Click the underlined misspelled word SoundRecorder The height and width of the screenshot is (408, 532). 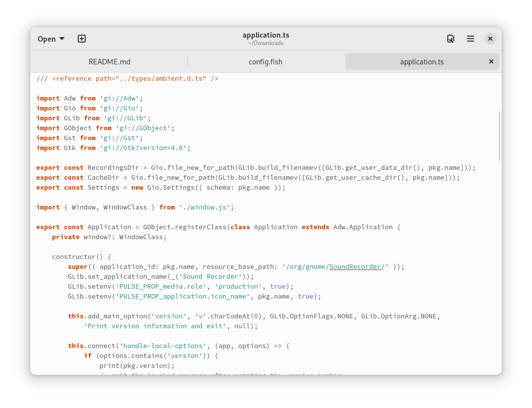[355, 266]
